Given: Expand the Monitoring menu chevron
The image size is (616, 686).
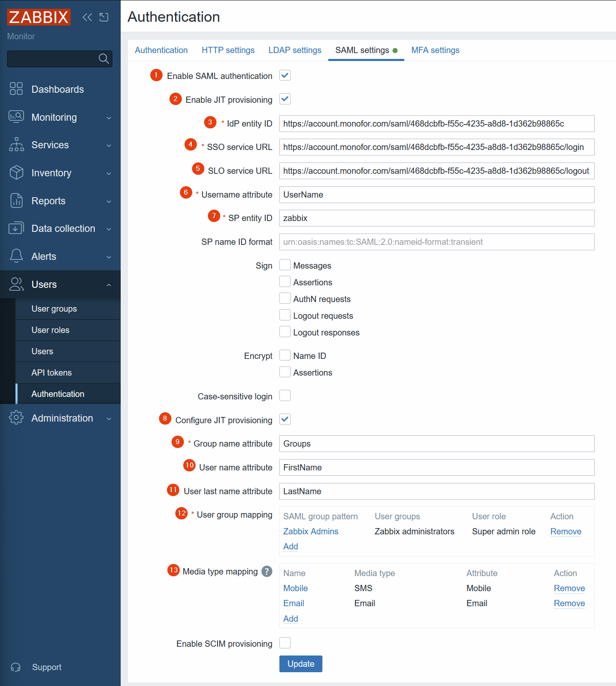Looking at the screenshot, I should [109, 118].
